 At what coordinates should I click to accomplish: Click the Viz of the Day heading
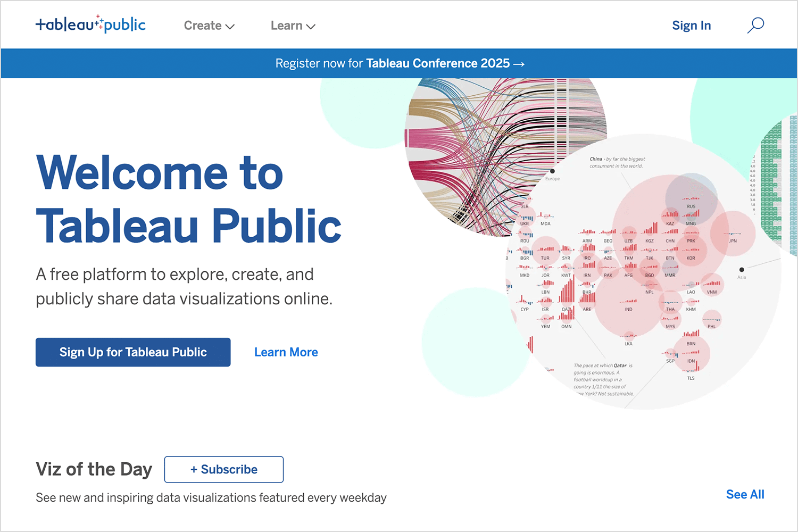[x=94, y=469]
